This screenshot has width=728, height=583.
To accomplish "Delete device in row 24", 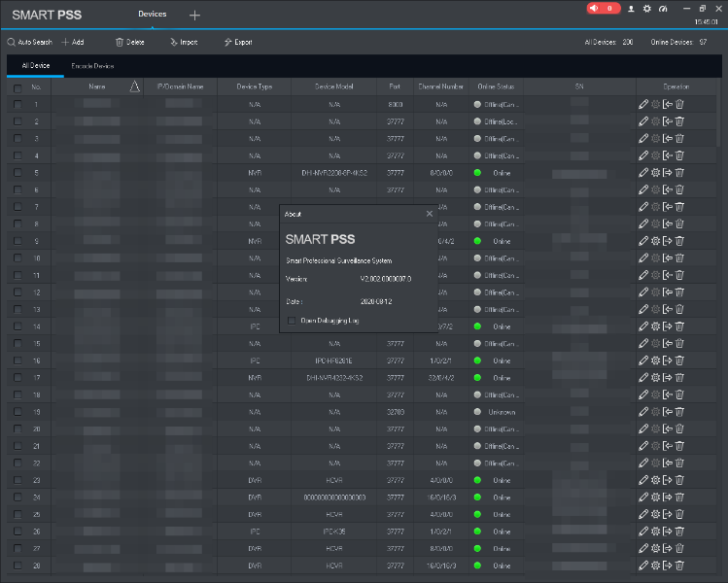I will (x=679, y=497).
